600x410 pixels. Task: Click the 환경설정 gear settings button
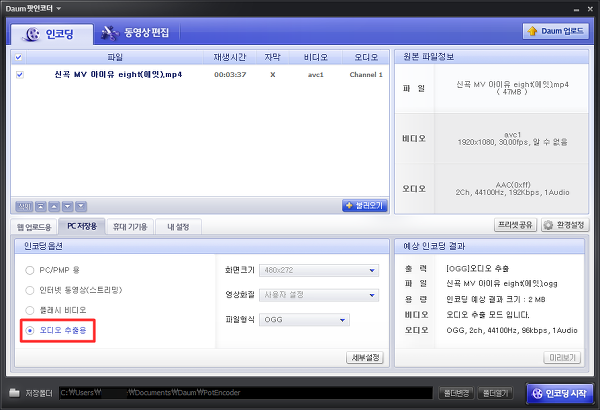[x=565, y=225]
